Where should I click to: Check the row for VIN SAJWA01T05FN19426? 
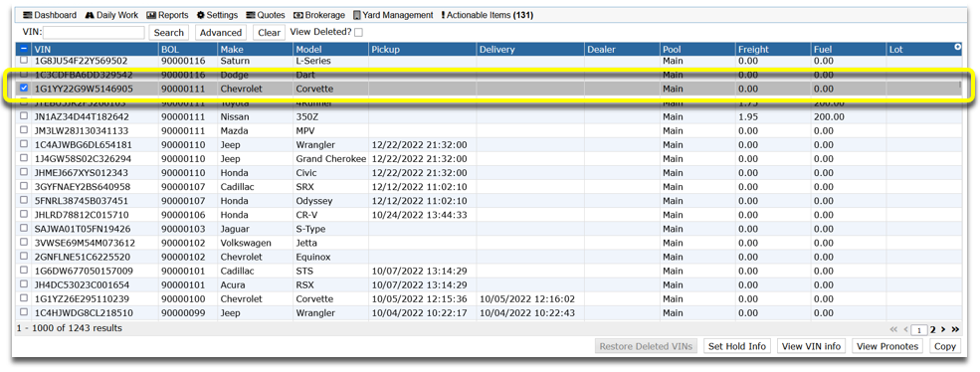click(24, 228)
